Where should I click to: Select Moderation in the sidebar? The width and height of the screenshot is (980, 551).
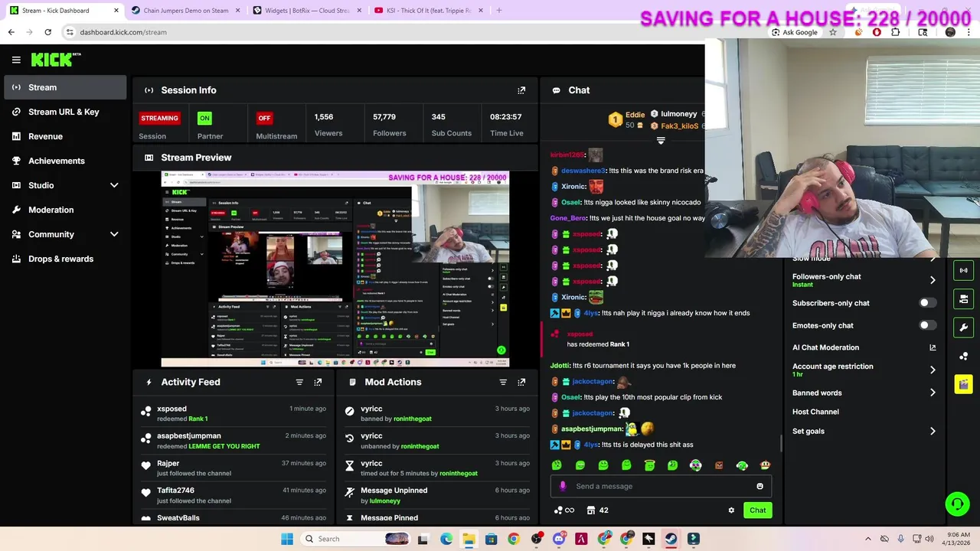[x=65, y=210]
